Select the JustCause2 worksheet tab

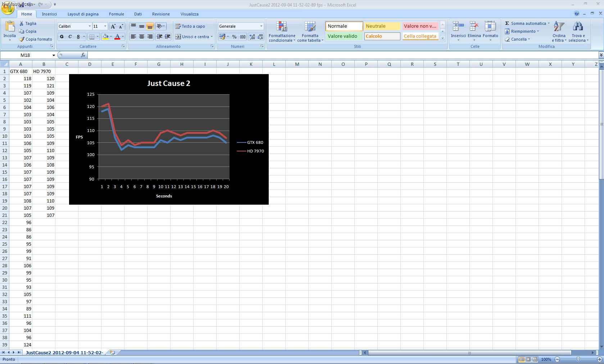(x=65, y=352)
